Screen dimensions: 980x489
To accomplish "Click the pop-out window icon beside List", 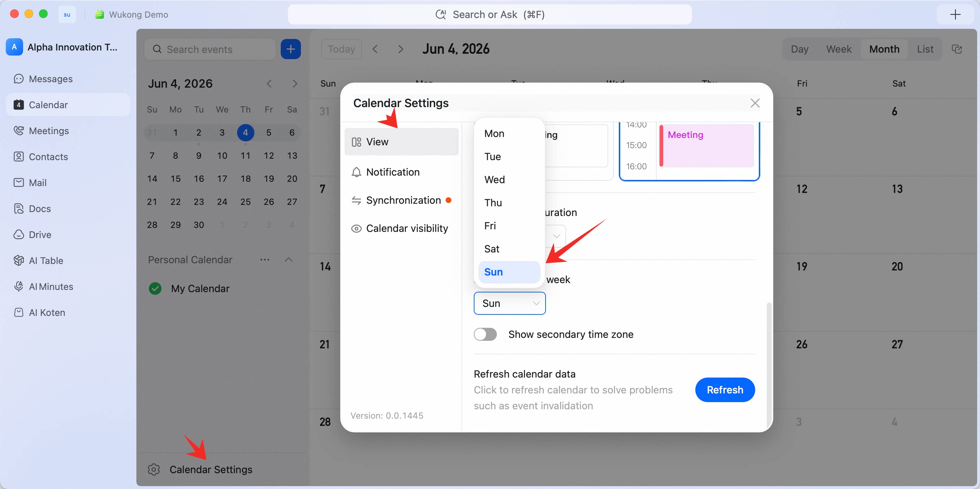I will click(957, 49).
